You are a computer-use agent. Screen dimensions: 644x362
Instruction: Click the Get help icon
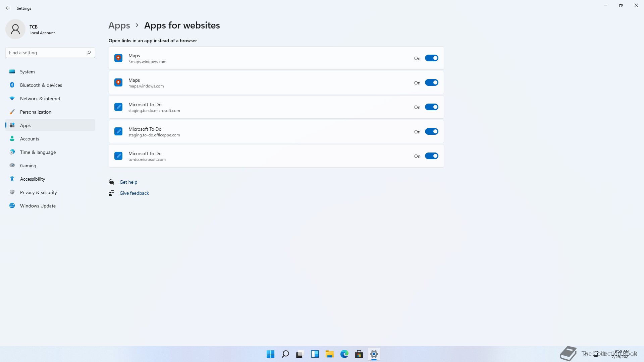coord(111,182)
